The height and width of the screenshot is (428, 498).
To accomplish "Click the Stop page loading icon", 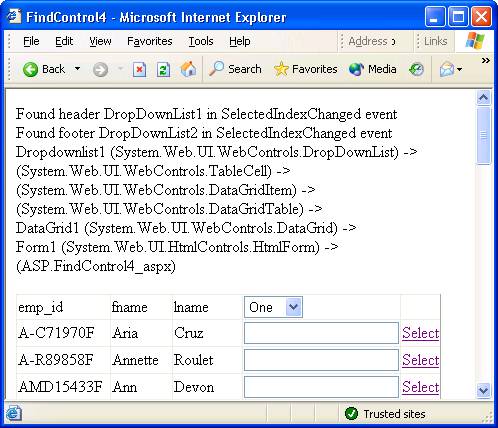I will [139, 70].
